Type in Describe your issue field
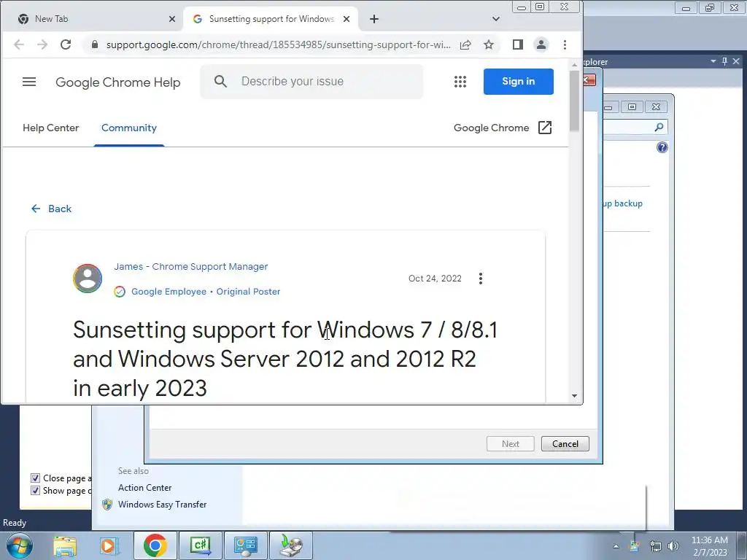The width and height of the screenshot is (747, 560). tap(312, 82)
